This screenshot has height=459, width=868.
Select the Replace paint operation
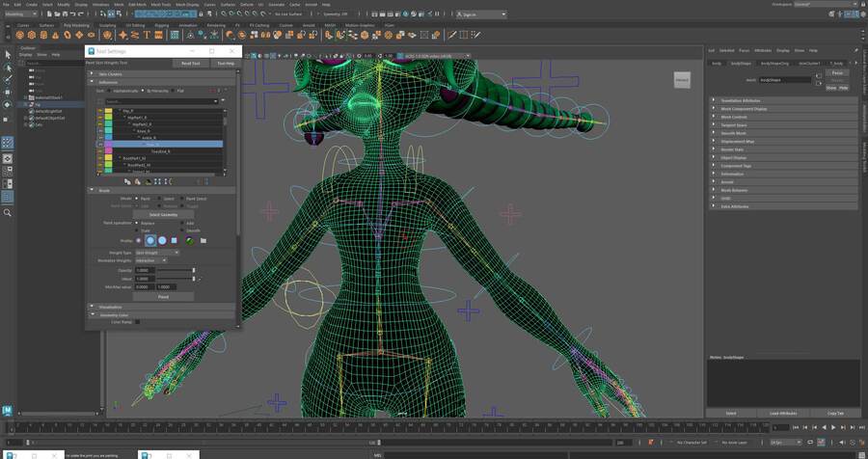pos(136,222)
